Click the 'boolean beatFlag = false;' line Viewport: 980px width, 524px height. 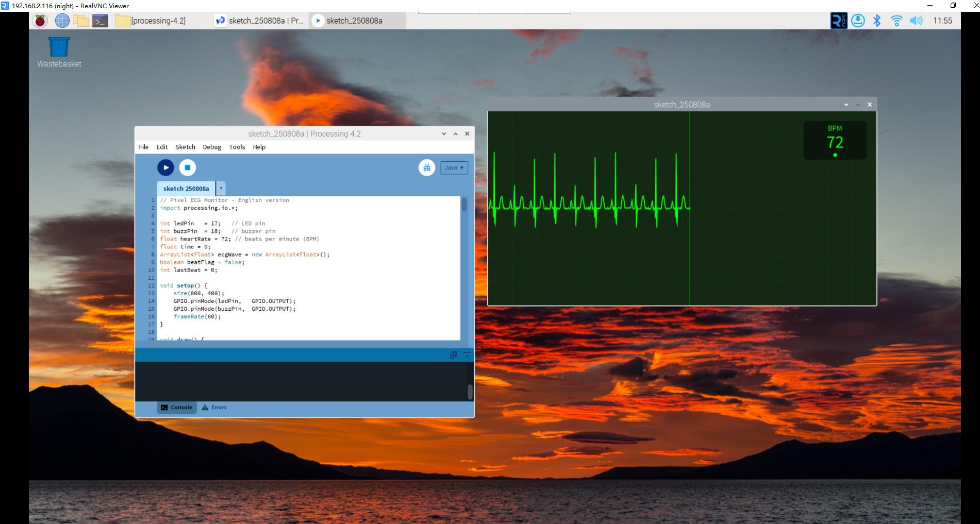point(202,262)
